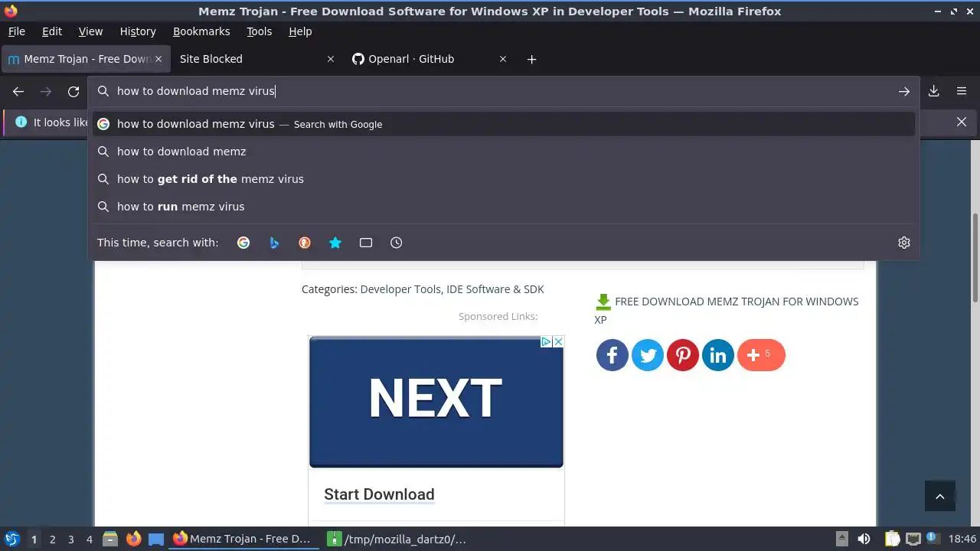Open the clipboard manager tray icon
Screen dimensions: 980x551
click(892, 539)
